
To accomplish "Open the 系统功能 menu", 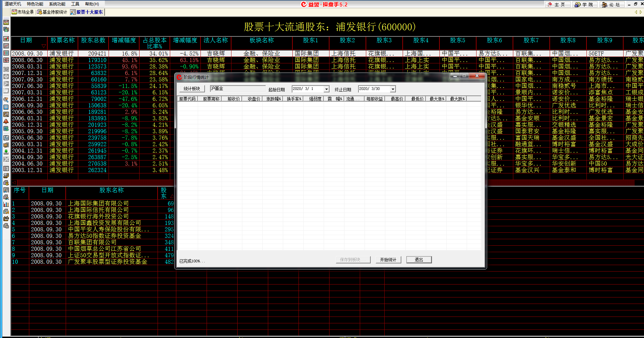I will pyautogui.click(x=57, y=4).
